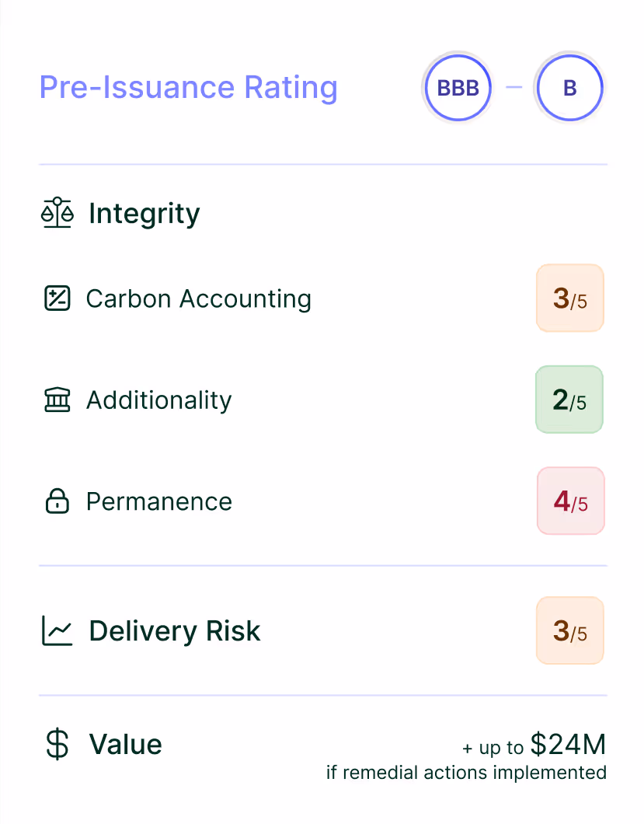Click the Delivery Risk chart icon

point(57,630)
